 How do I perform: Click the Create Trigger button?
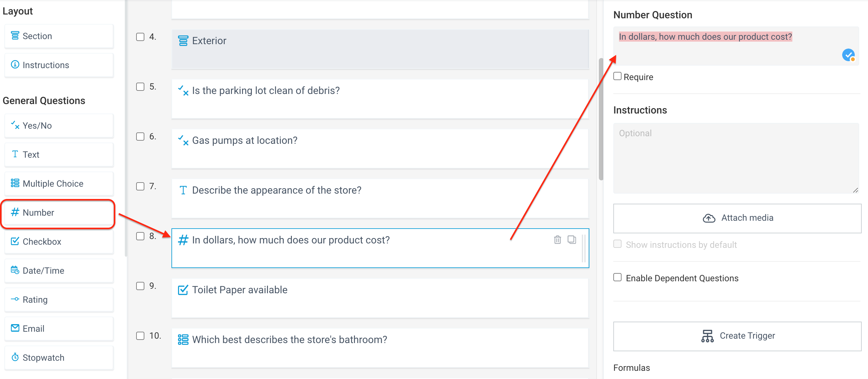coord(737,335)
